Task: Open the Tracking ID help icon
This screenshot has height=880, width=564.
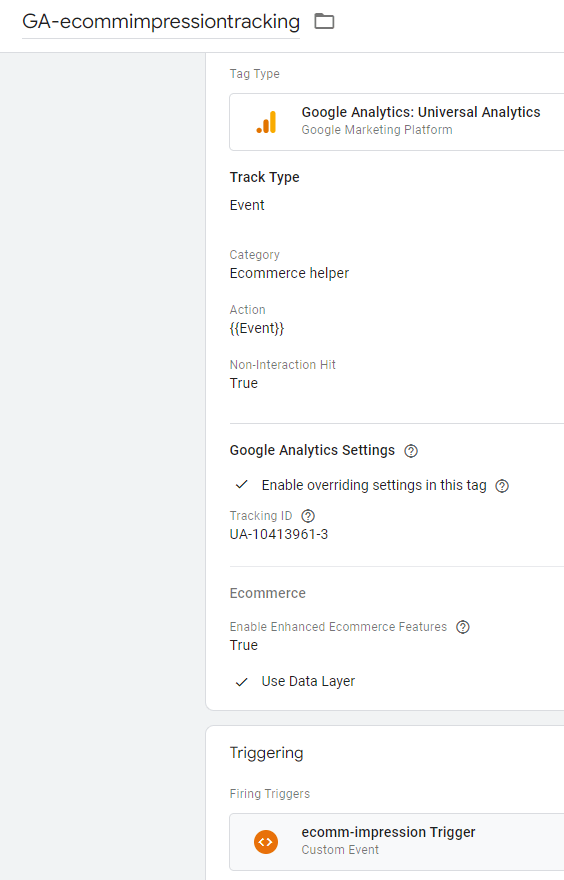Action: tap(308, 516)
